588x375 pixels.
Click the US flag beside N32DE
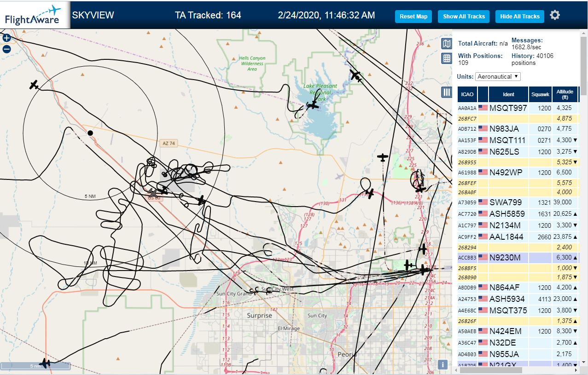[483, 342]
